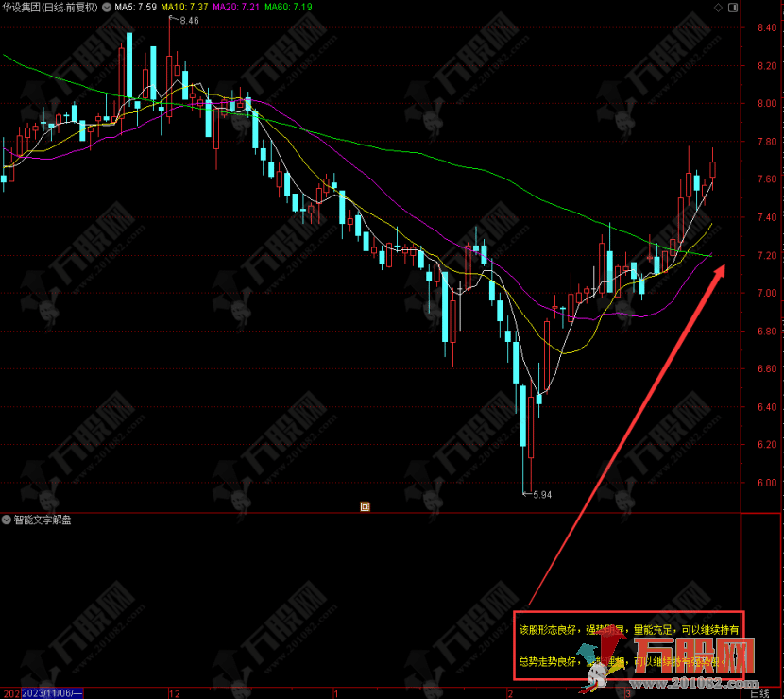The height and width of the screenshot is (699, 784).
Task: Click the 总势走势良好 analysis text line
Action: tap(614, 661)
